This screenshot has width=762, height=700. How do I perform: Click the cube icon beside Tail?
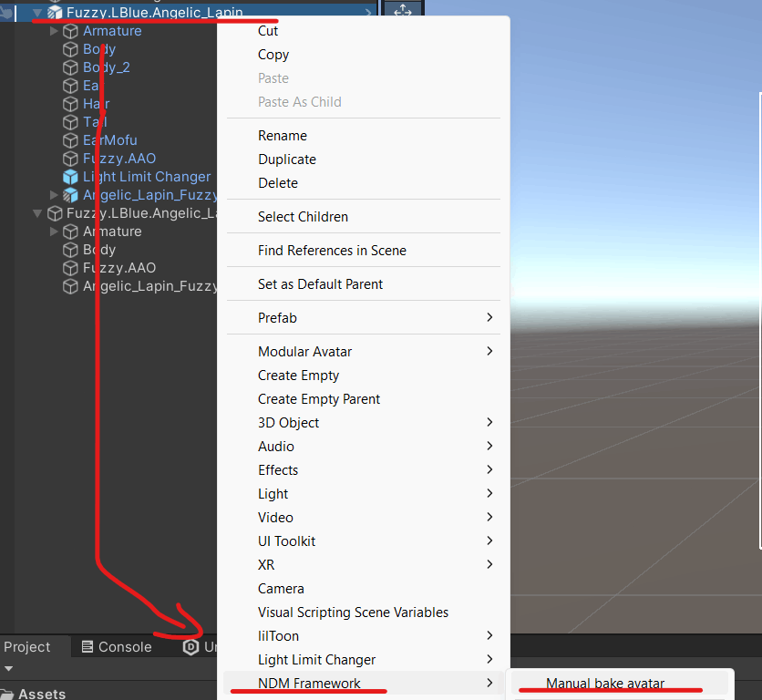pyautogui.click(x=70, y=122)
